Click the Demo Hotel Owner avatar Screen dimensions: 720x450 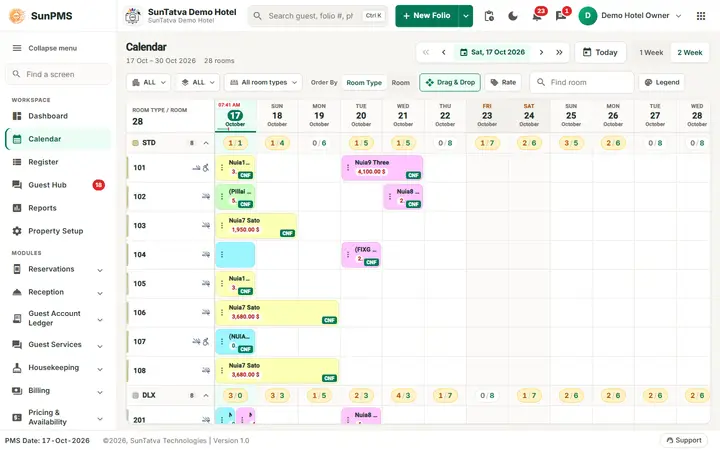[587, 16]
